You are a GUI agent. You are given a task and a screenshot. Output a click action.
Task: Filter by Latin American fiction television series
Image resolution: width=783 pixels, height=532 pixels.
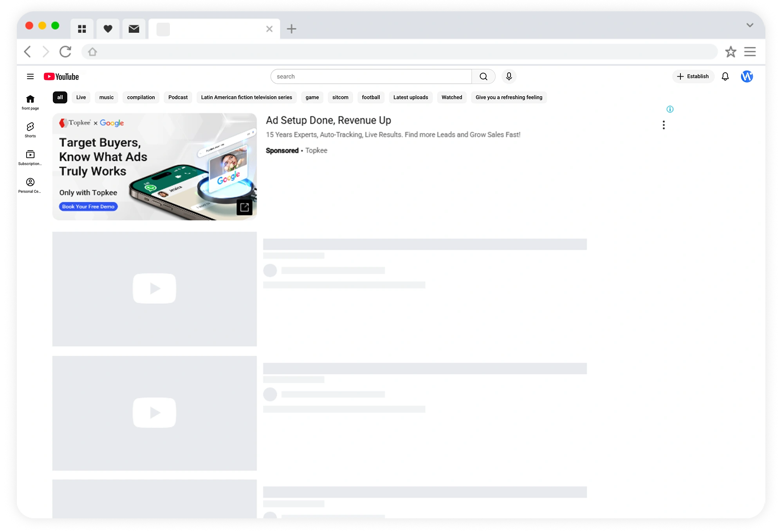coord(246,97)
